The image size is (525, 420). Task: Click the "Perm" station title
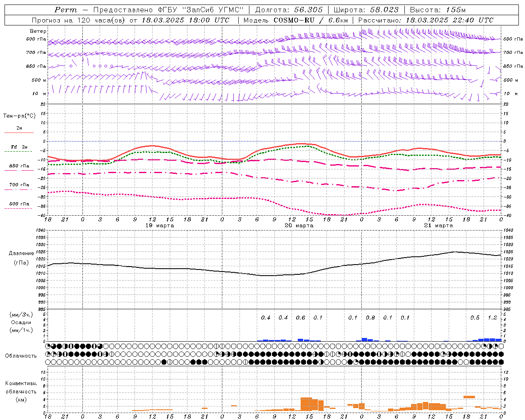tap(66, 10)
